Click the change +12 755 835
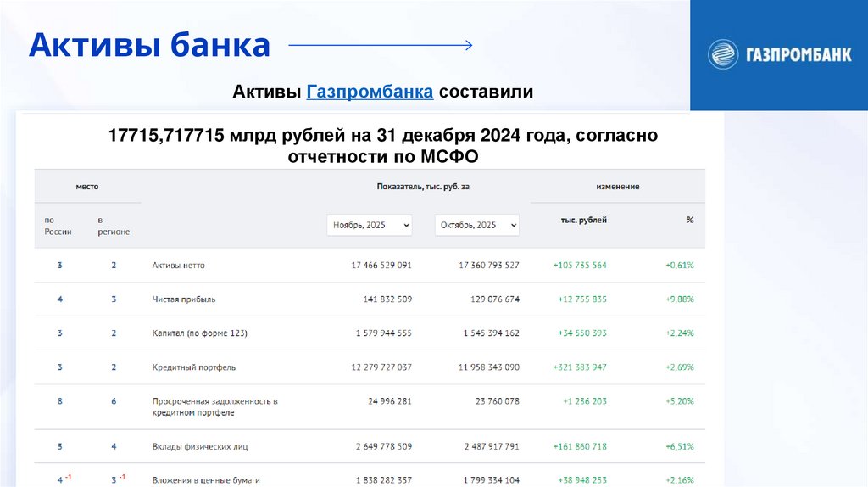868x487 pixels. [582, 299]
